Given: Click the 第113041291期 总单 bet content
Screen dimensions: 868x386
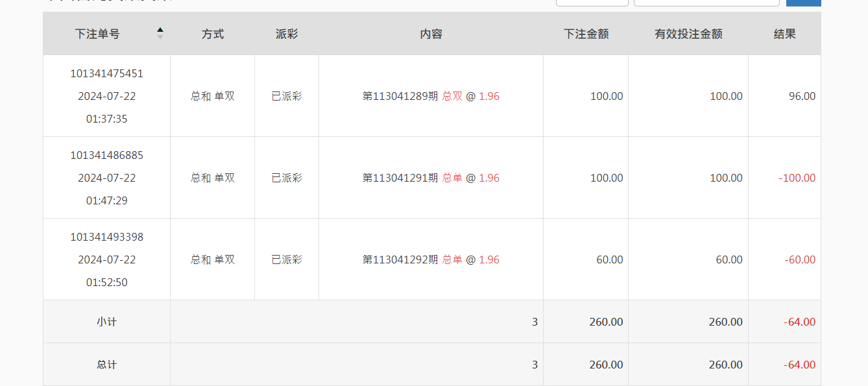Looking at the screenshot, I should (x=431, y=178).
